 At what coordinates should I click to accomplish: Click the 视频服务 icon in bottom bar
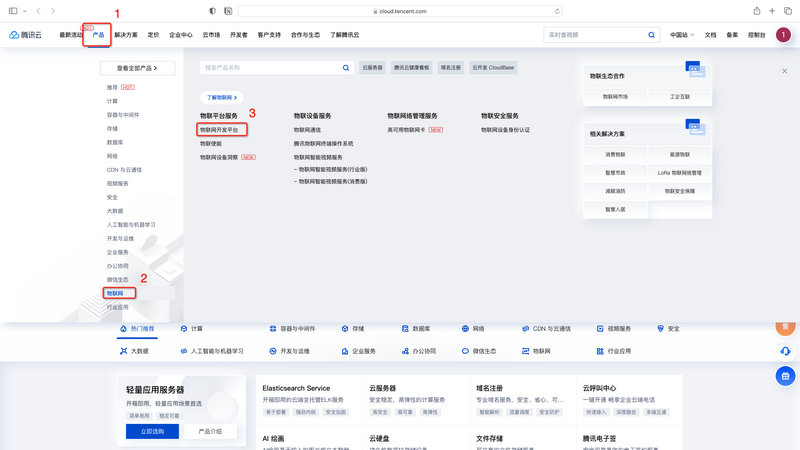(600, 329)
